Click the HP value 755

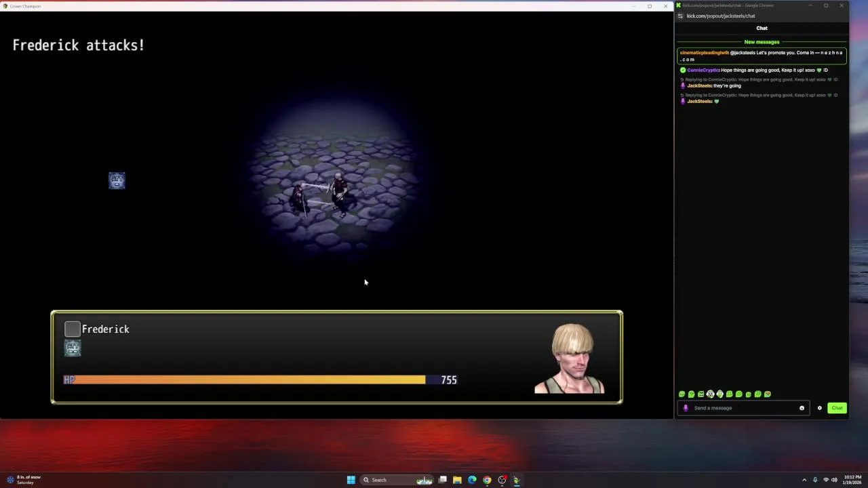(x=449, y=380)
